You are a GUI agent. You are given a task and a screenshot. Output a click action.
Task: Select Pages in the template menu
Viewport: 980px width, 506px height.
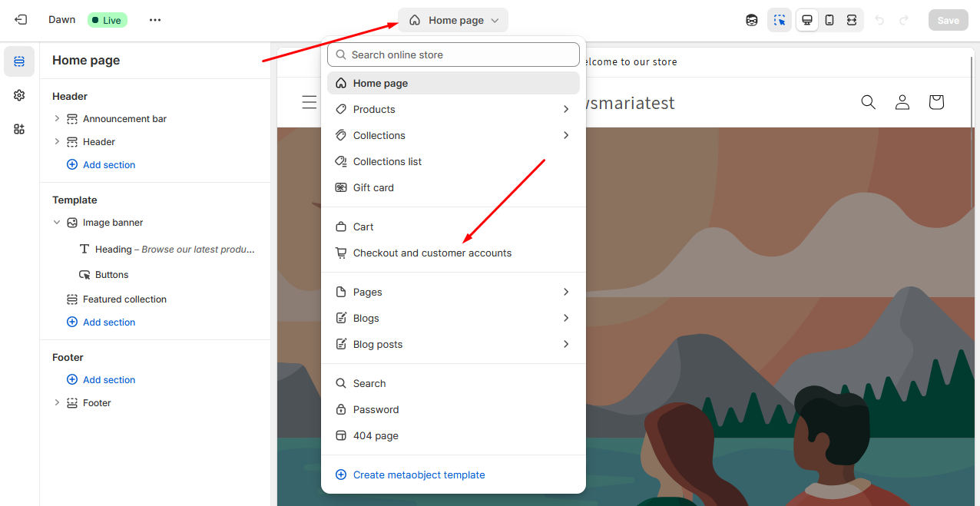453,292
